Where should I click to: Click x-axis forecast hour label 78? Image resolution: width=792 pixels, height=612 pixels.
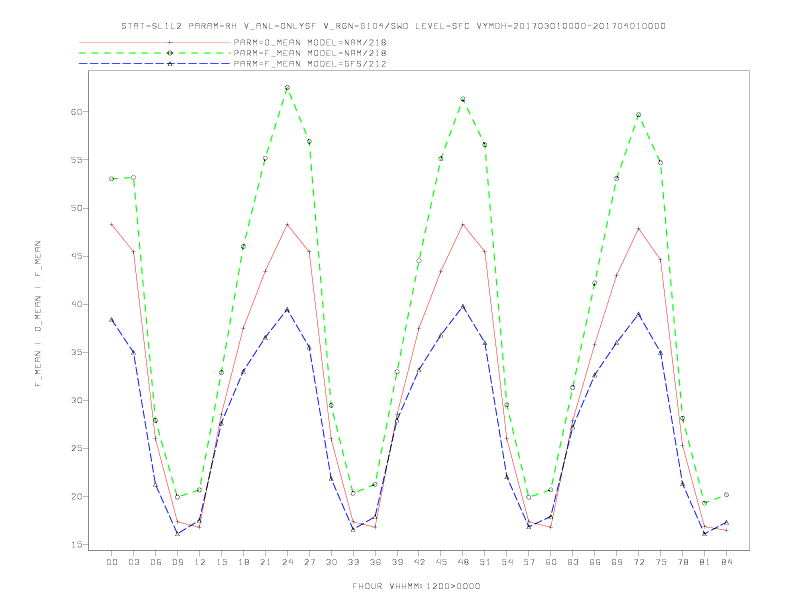point(683,562)
